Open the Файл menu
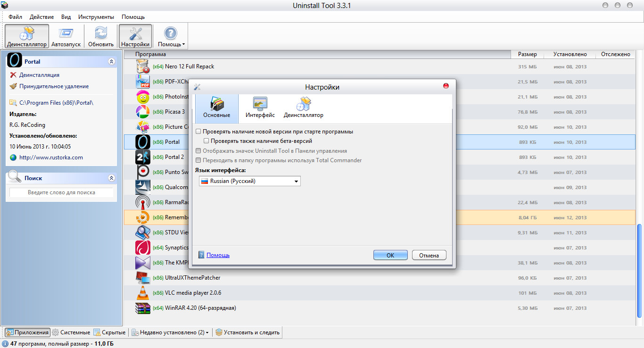The height and width of the screenshot is (348, 644). pyautogui.click(x=15, y=17)
